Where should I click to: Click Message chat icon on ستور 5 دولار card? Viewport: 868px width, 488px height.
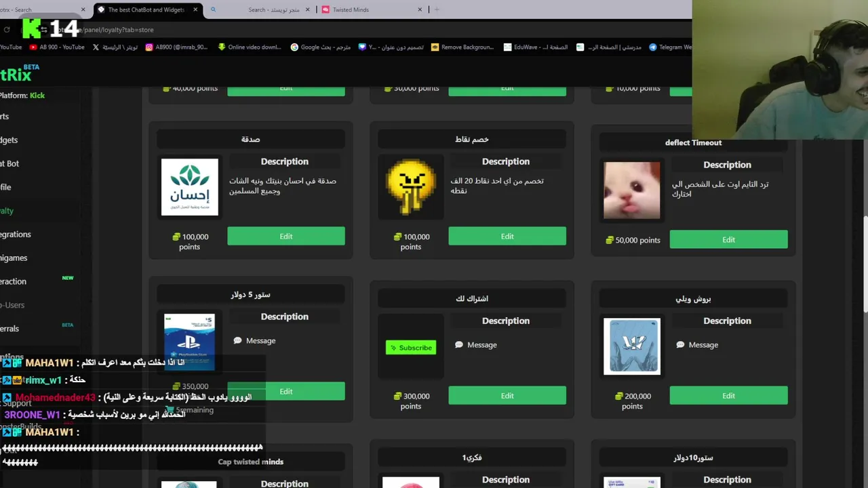[x=237, y=340]
